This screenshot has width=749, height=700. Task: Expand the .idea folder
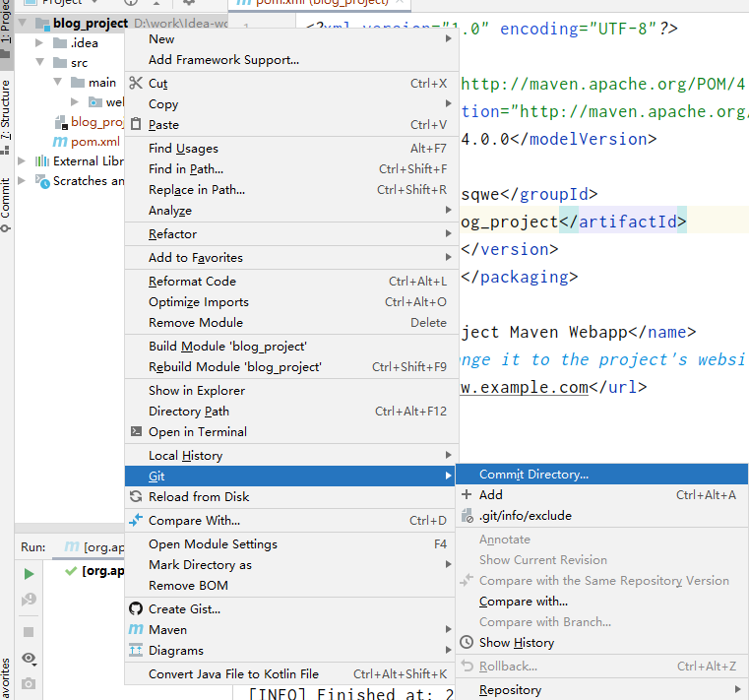tap(39, 43)
